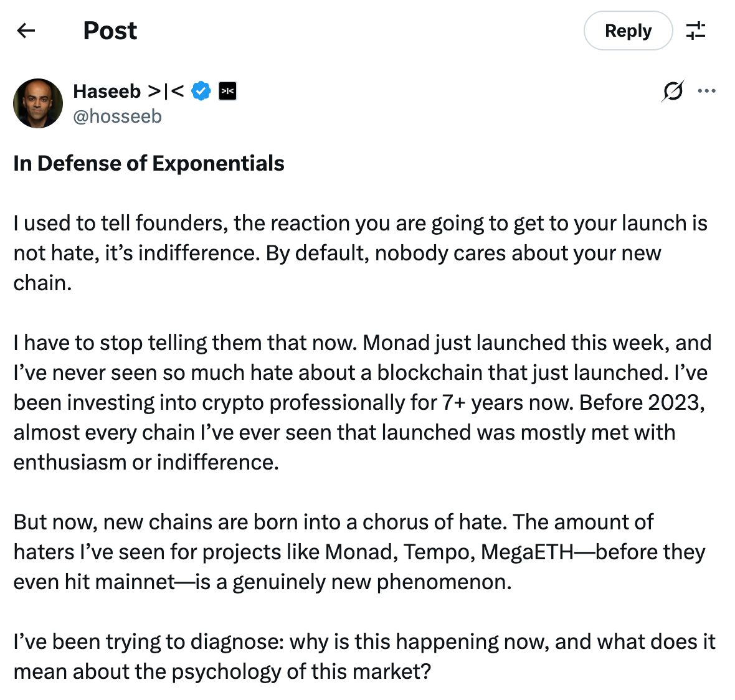
Task: Open the reply filter settings icon
Action: click(x=696, y=31)
